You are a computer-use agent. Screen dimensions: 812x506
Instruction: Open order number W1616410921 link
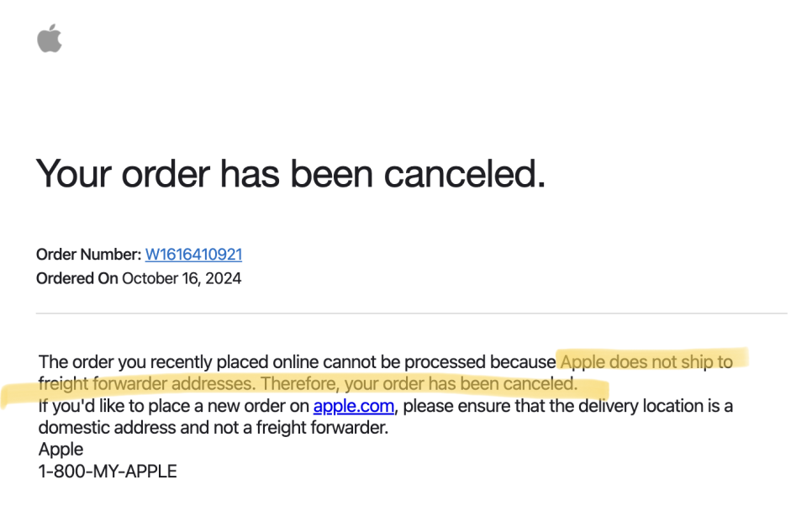tap(193, 255)
